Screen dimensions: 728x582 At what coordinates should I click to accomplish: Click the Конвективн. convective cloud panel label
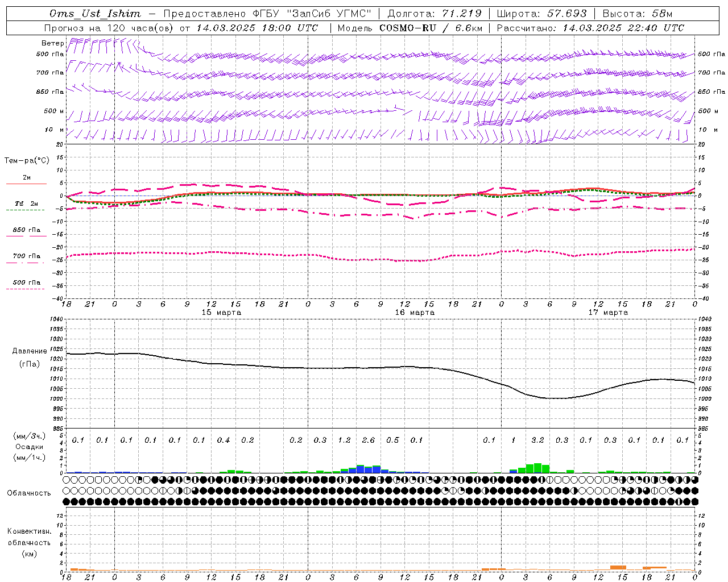[29, 531]
